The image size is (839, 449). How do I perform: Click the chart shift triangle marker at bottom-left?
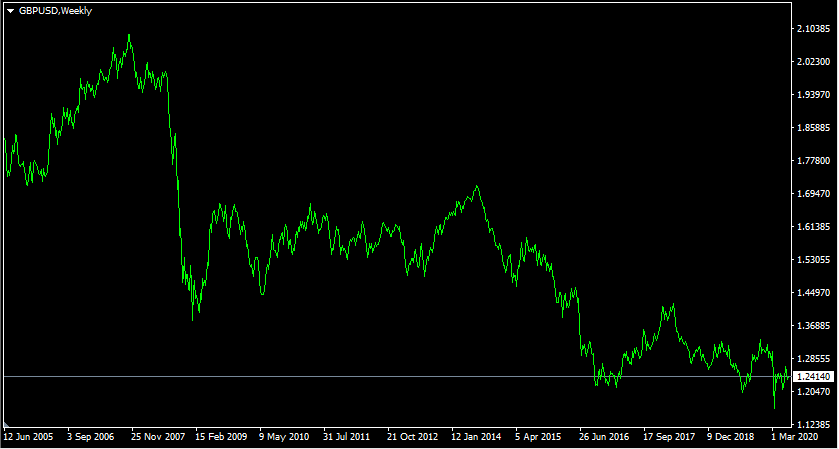(x=6, y=425)
